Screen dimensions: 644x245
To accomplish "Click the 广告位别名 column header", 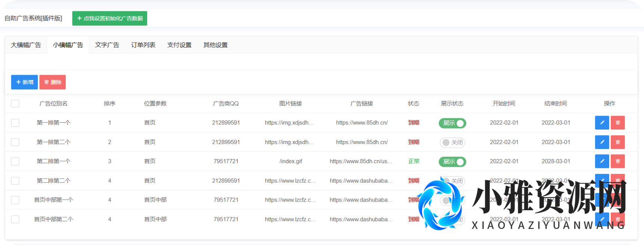I will click(x=53, y=104).
